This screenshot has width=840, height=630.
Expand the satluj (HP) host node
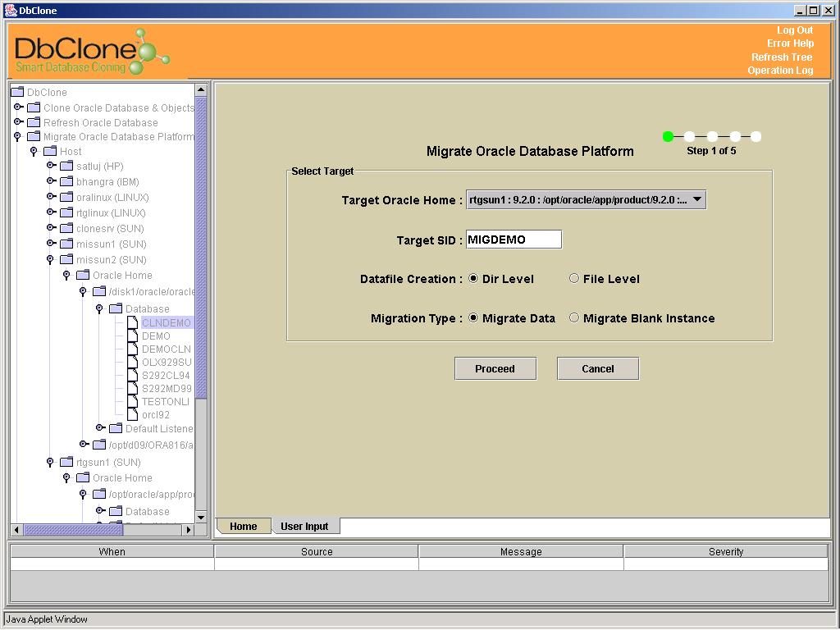pos(52,166)
